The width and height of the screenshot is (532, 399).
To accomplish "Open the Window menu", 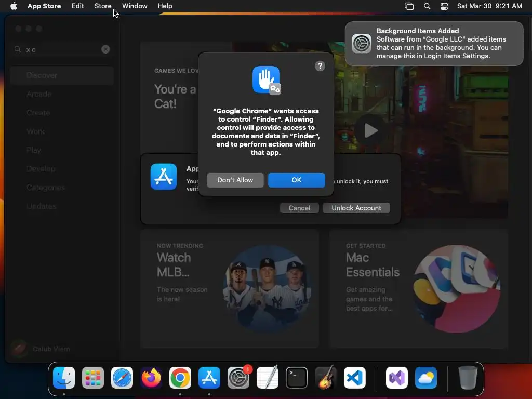I will coord(135,6).
